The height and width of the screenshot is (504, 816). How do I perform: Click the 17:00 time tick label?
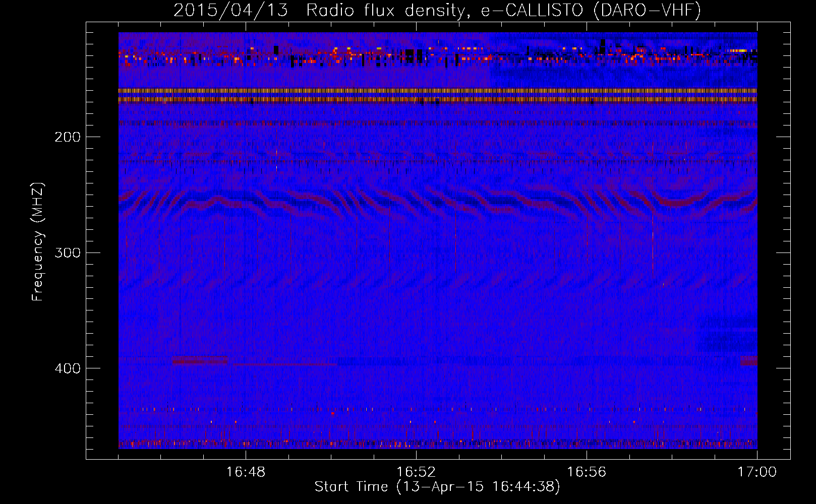tap(756, 472)
